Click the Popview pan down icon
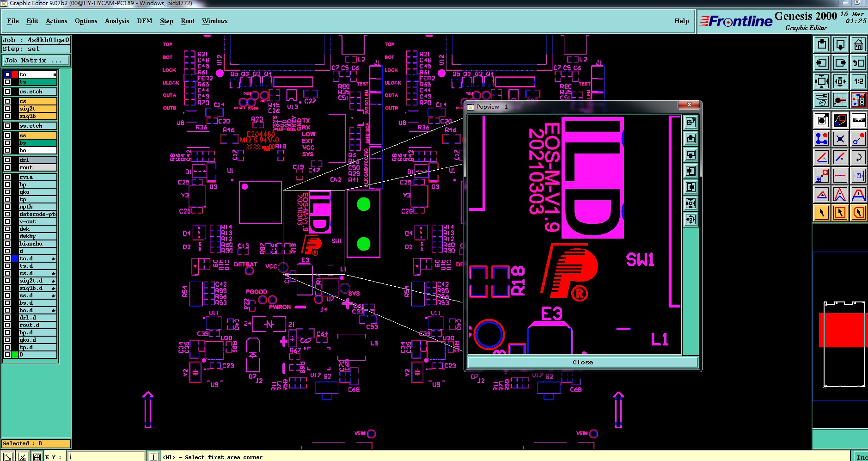The image size is (868, 461). [691, 154]
